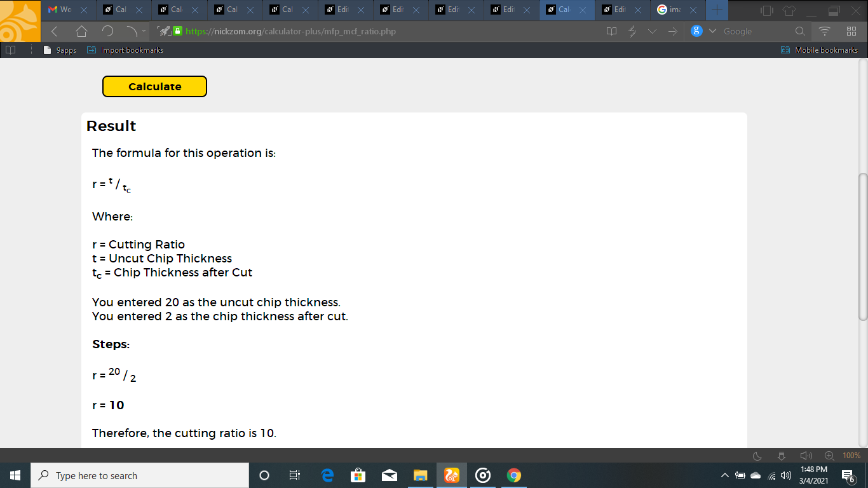This screenshot has height=488, width=868.
Task: Open the browser home page
Action: (x=81, y=31)
